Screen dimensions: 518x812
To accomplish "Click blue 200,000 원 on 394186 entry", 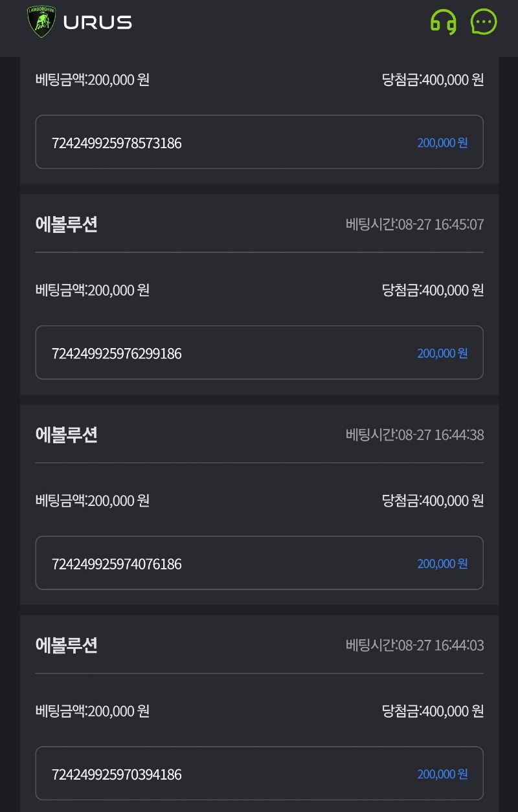I will [442, 774].
